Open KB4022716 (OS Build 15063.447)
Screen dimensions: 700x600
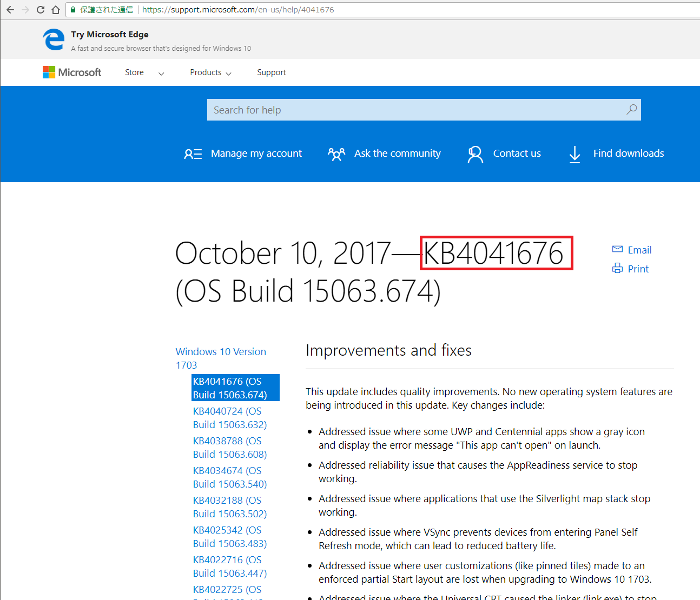[x=230, y=566]
